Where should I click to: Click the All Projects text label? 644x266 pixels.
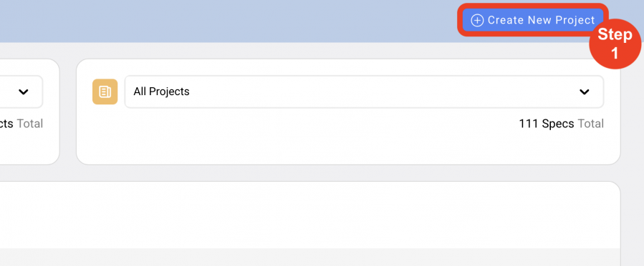[161, 92]
